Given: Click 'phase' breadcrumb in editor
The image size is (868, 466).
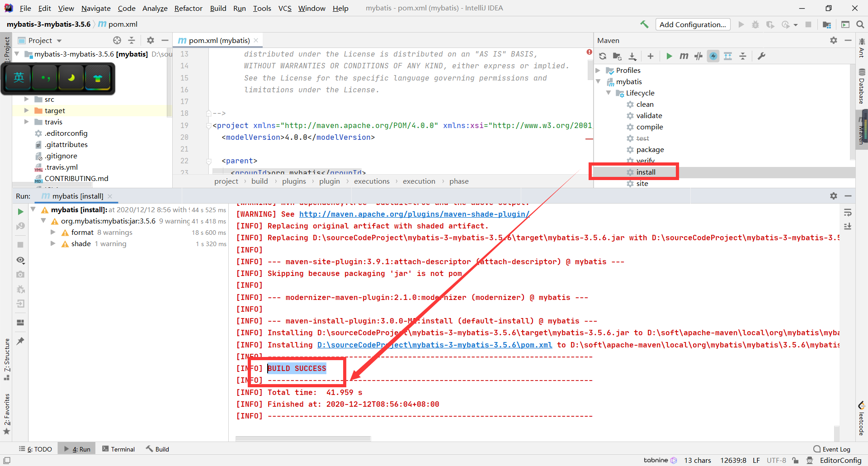Looking at the screenshot, I should pyautogui.click(x=459, y=181).
